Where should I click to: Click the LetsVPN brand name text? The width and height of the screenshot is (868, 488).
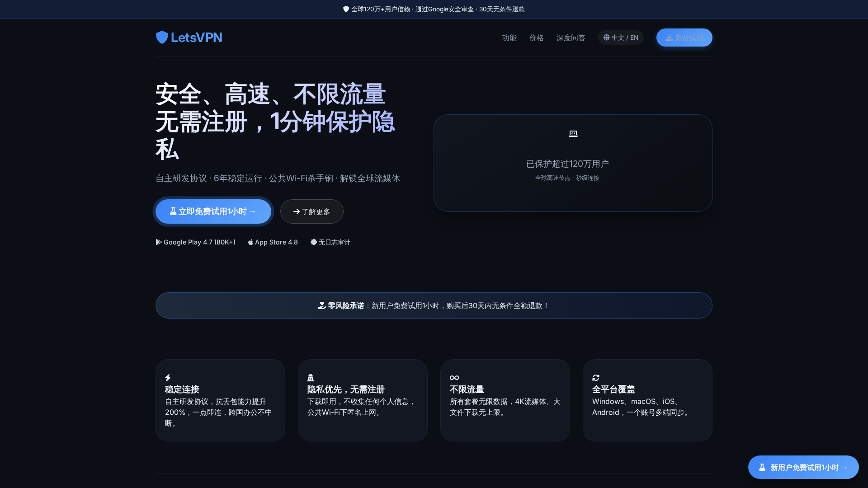tap(196, 38)
